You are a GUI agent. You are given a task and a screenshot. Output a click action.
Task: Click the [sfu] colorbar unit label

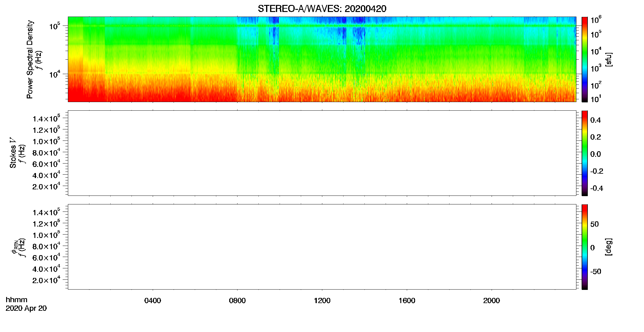[x=609, y=59]
